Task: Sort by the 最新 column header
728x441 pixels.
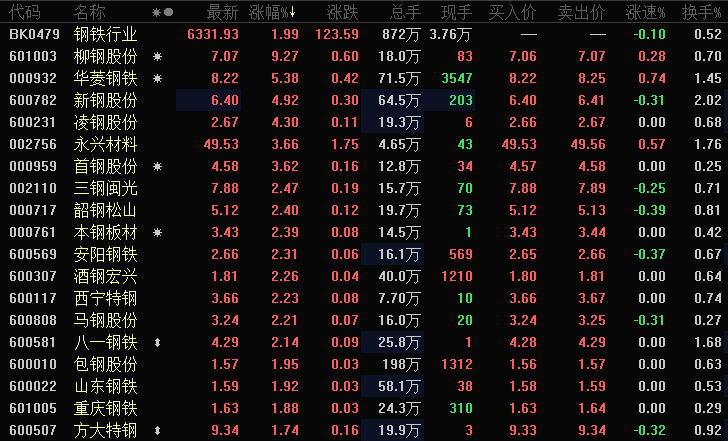Action: click(x=222, y=13)
